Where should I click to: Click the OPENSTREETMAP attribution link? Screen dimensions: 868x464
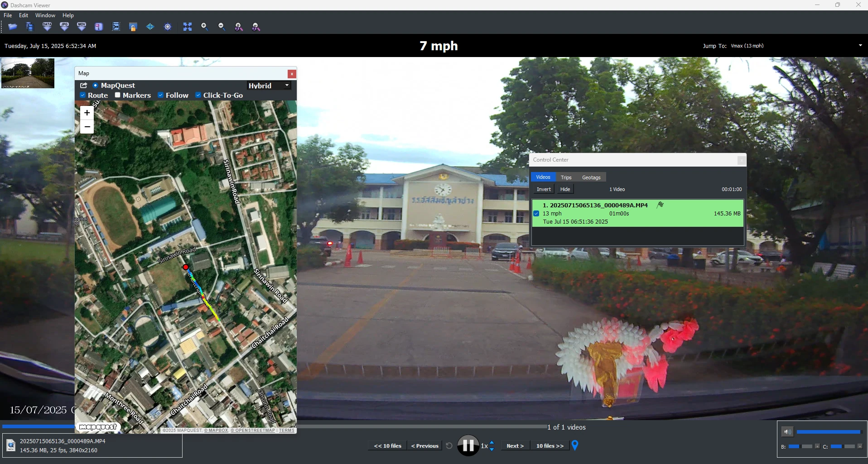(x=253, y=430)
